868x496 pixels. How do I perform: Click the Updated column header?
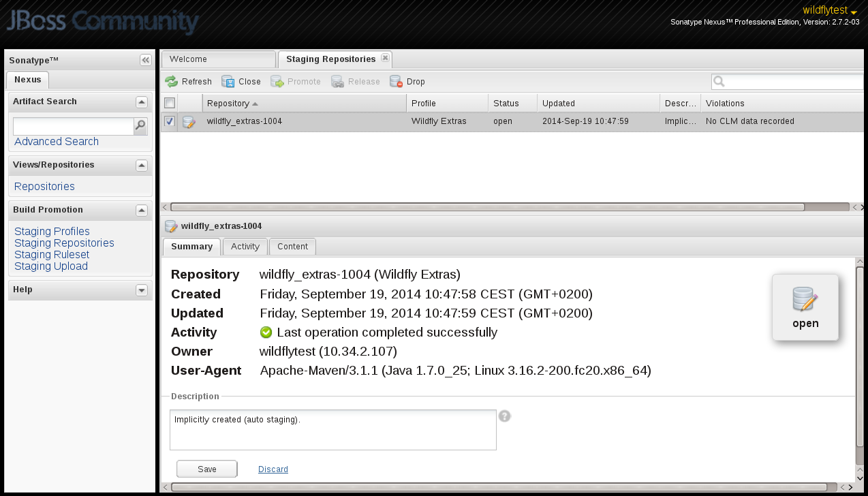(x=599, y=104)
